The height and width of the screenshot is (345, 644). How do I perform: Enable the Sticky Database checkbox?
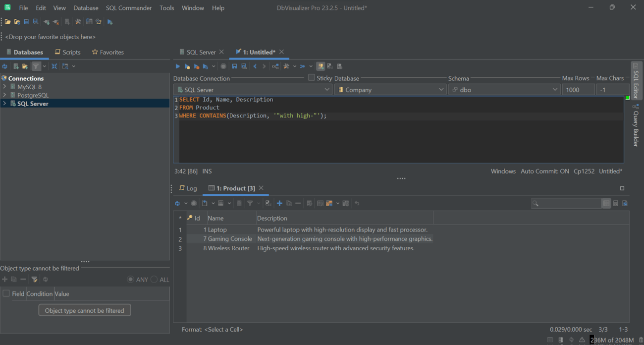tap(312, 77)
